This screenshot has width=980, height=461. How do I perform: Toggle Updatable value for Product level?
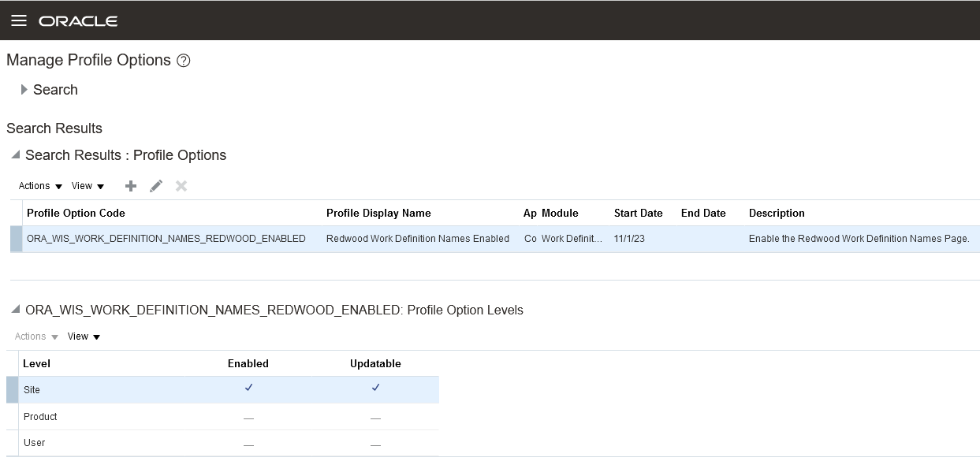pyautogui.click(x=375, y=418)
